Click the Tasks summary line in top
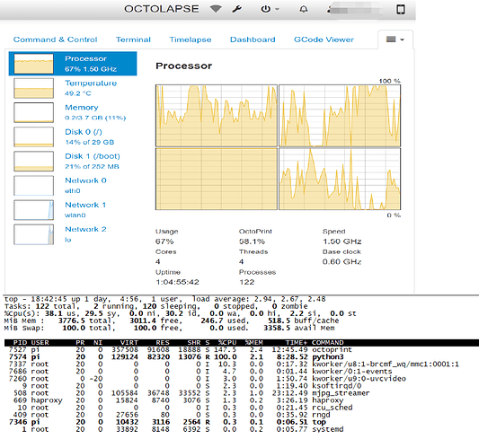Image resolution: width=479 pixels, height=448 pixels. pyautogui.click(x=156, y=306)
